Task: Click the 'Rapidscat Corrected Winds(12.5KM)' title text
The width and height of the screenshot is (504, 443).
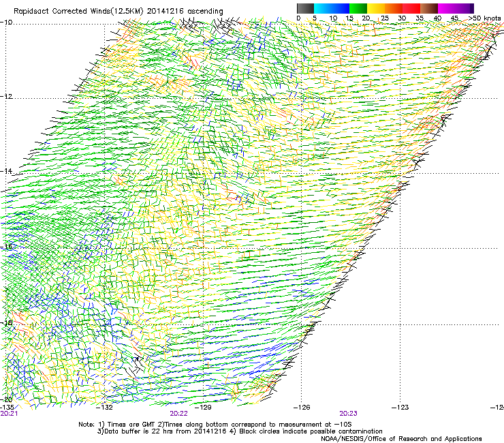Action: point(78,12)
